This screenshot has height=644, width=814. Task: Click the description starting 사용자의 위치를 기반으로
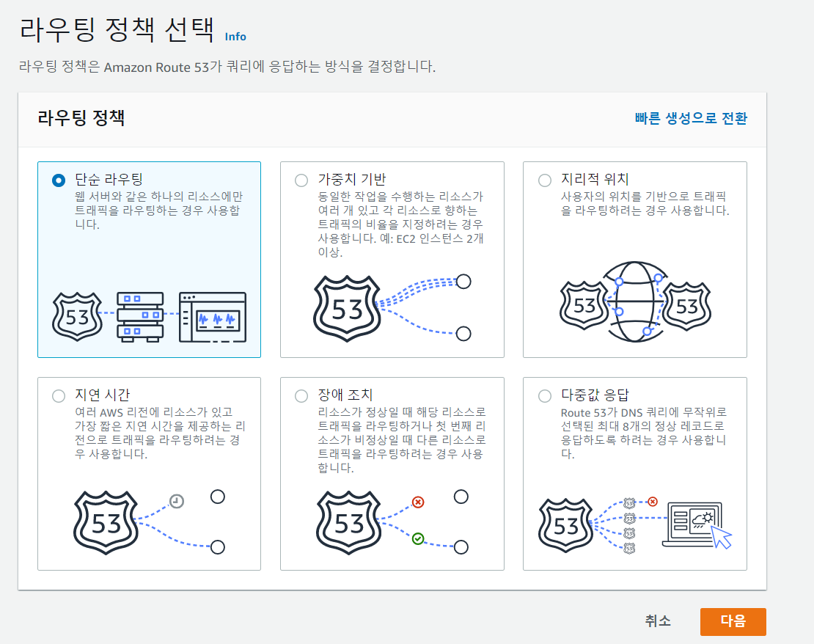coord(645,204)
